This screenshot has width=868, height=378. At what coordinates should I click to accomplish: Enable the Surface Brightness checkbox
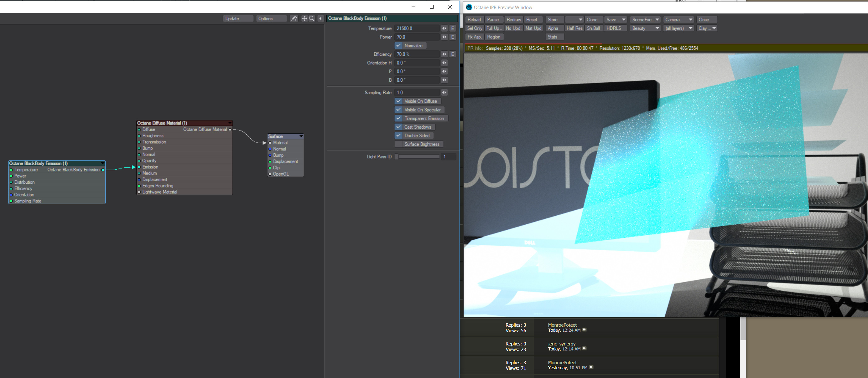pyautogui.click(x=399, y=144)
